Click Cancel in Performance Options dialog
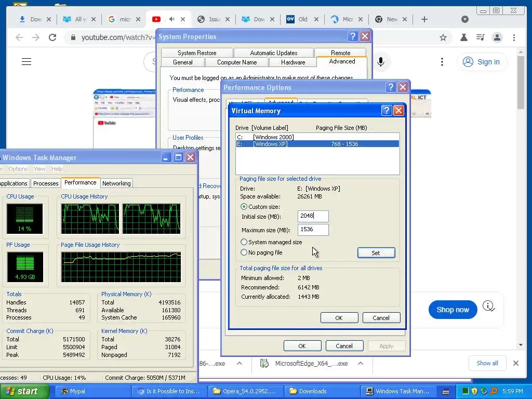The height and width of the screenshot is (399, 532). 344,346
